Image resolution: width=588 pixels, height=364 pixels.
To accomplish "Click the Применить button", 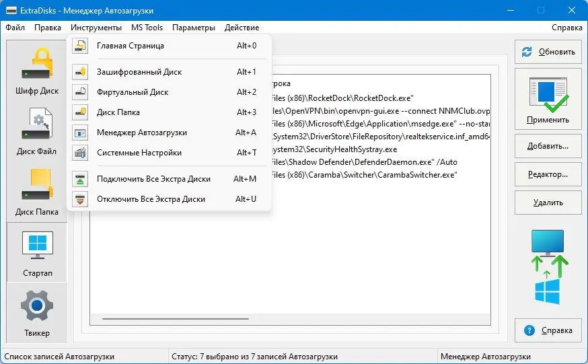I will (548, 99).
